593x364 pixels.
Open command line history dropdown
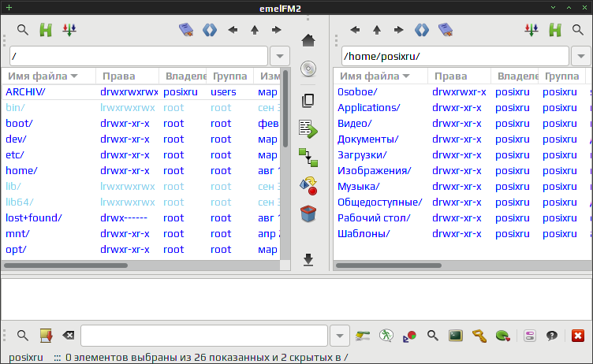click(340, 336)
